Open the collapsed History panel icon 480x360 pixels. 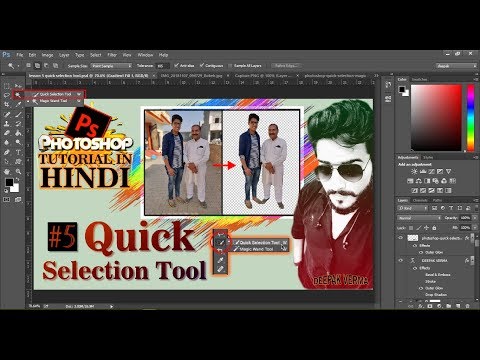point(388,85)
